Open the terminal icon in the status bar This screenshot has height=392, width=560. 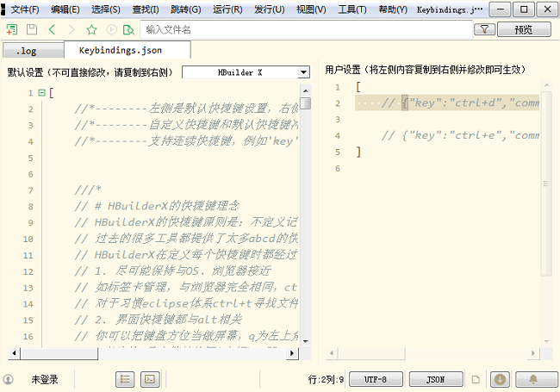(x=150, y=379)
